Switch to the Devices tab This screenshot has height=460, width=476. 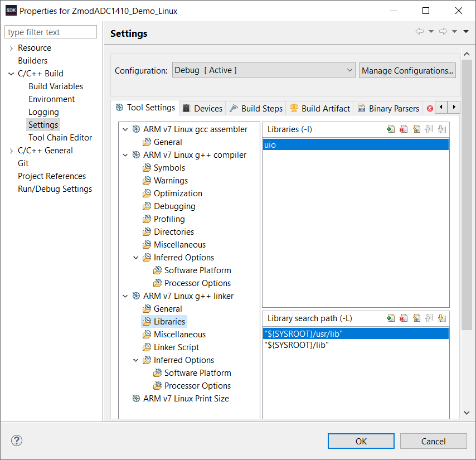point(202,108)
